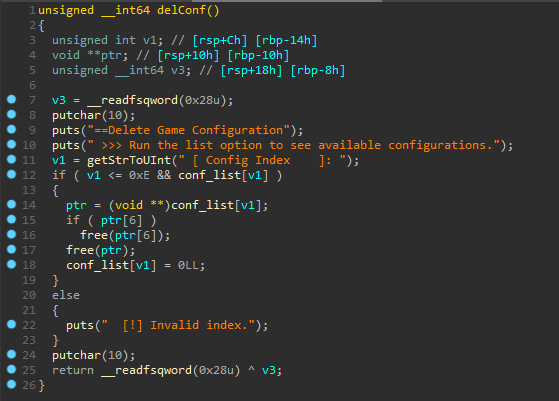Toggle breakpoint dot on line 24
Viewport: 559px width, 401px height.
[x=11, y=354]
